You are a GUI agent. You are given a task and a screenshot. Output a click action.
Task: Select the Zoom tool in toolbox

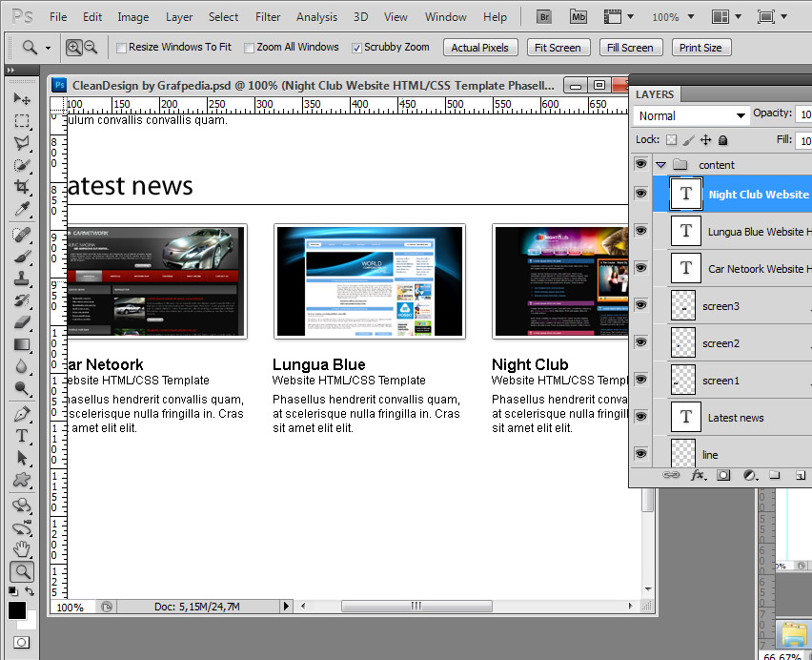(x=22, y=571)
